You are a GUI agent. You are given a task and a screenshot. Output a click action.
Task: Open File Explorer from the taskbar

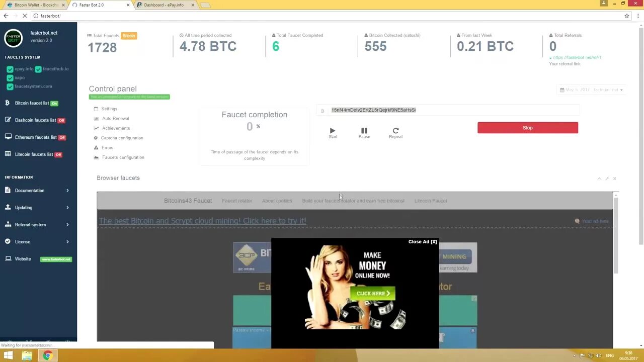pos(27,355)
